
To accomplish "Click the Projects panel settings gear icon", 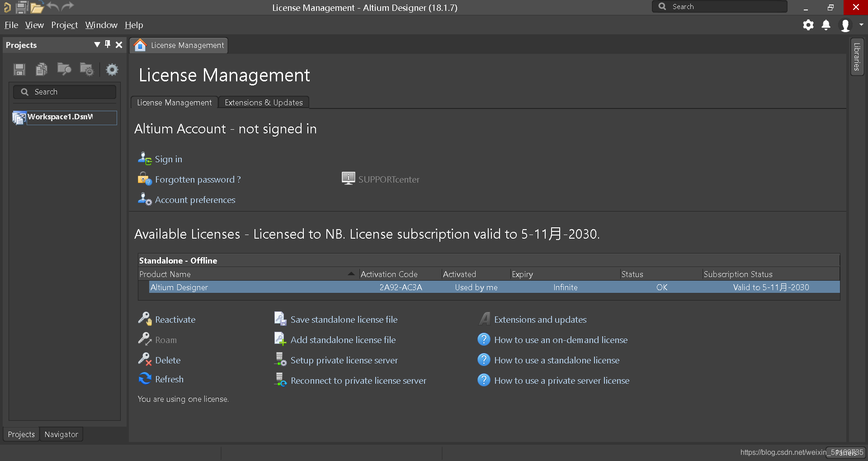I will (112, 70).
